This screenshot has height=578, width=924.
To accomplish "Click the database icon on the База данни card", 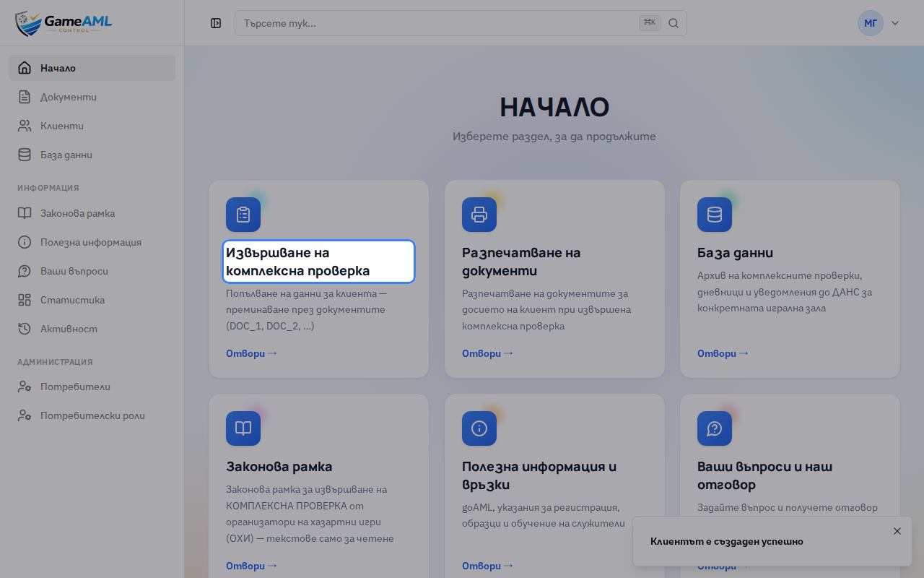I will click(x=715, y=215).
